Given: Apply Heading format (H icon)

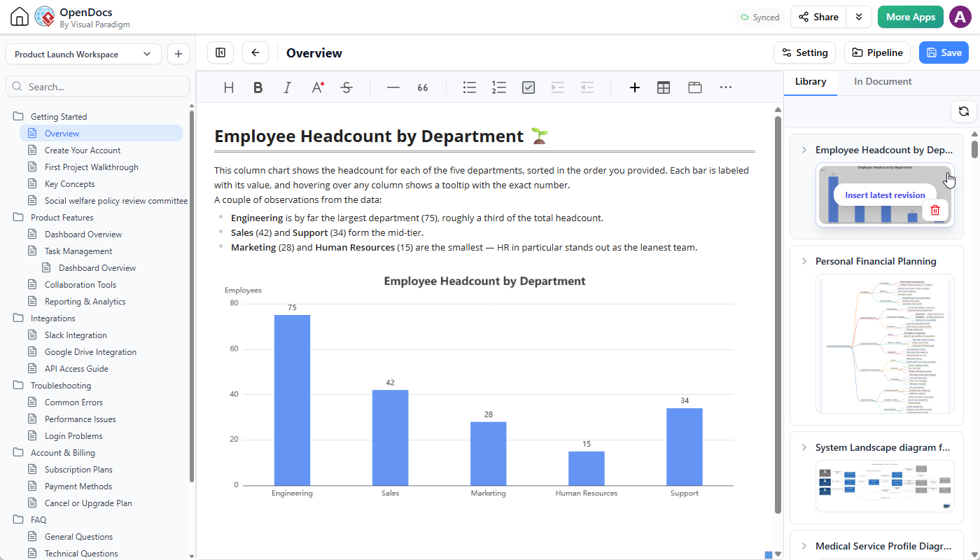Looking at the screenshot, I should point(229,87).
